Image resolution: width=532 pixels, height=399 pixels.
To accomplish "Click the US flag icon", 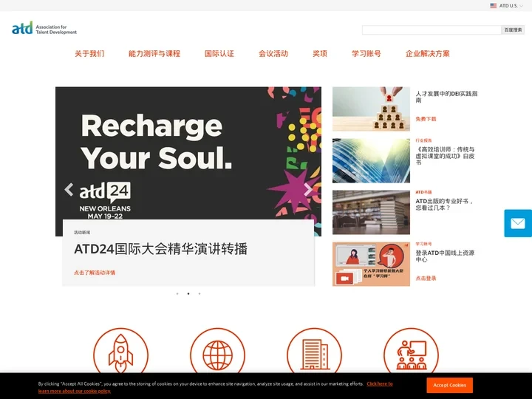I will tap(494, 5).
